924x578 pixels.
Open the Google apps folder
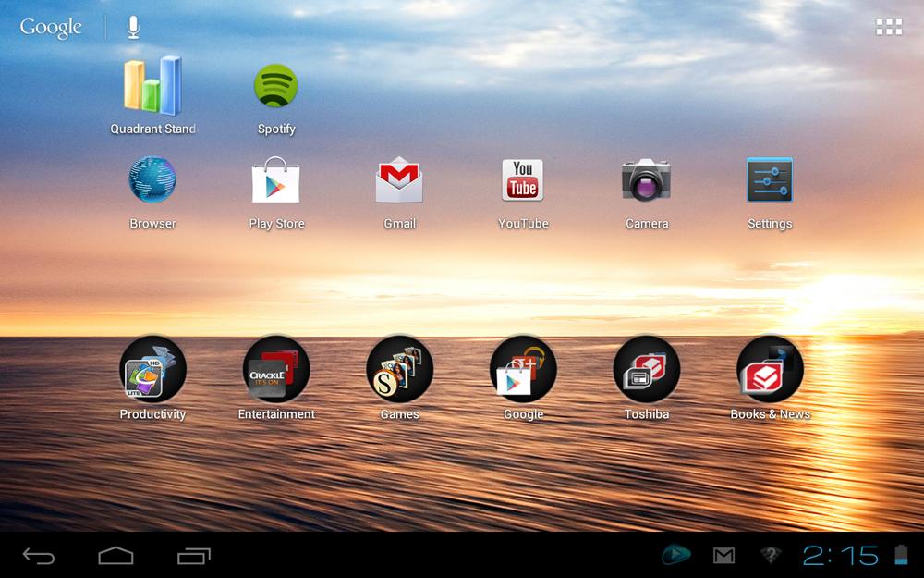pos(523,370)
